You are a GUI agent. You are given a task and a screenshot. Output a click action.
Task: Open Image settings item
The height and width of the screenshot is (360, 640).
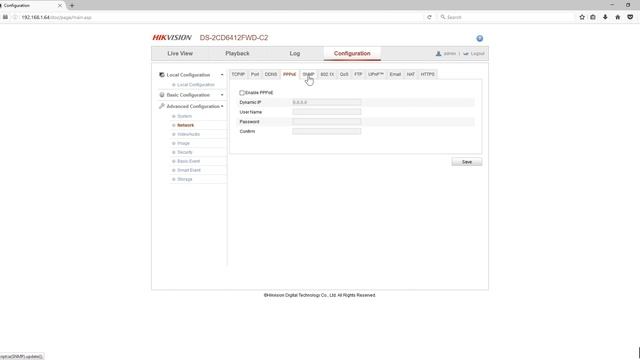click(183, 143)
